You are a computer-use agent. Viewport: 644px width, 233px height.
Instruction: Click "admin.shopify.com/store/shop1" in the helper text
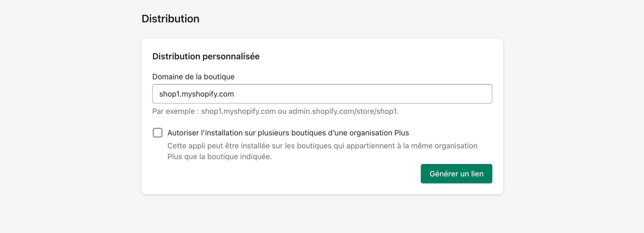point(343,111)
